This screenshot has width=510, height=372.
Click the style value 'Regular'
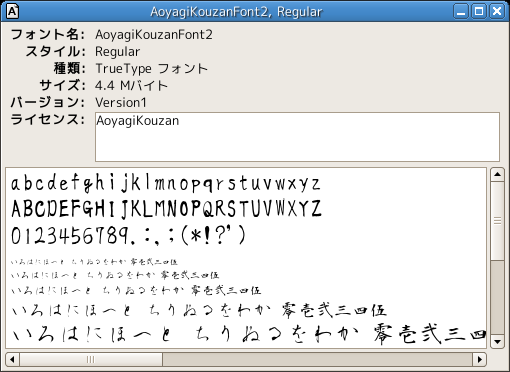[x=117, y=52]
